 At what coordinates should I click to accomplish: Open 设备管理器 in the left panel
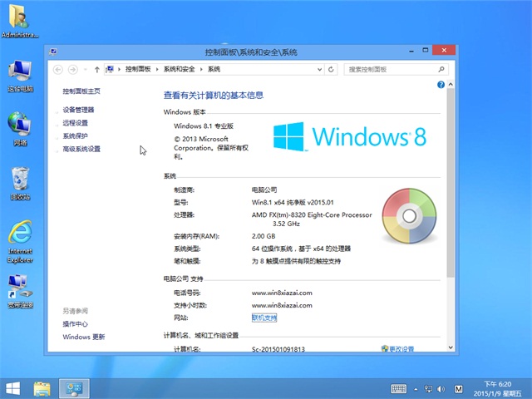click(x=78, y=110)
